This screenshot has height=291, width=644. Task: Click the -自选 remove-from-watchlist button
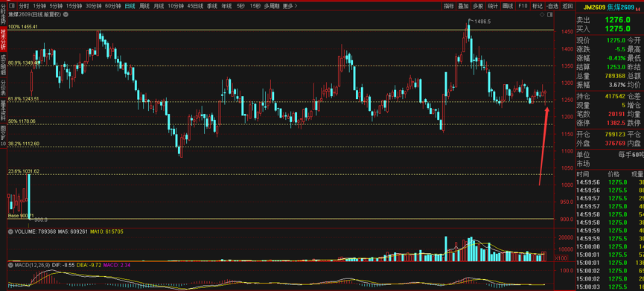pyautogui.click(x=552, y=6)
